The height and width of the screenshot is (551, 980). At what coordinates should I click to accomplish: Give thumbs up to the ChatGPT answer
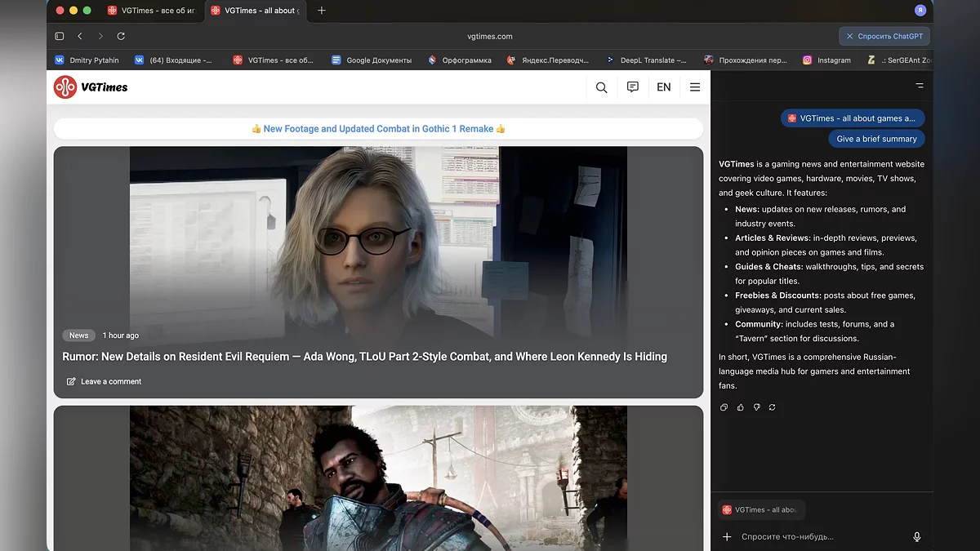pos(741,407)
